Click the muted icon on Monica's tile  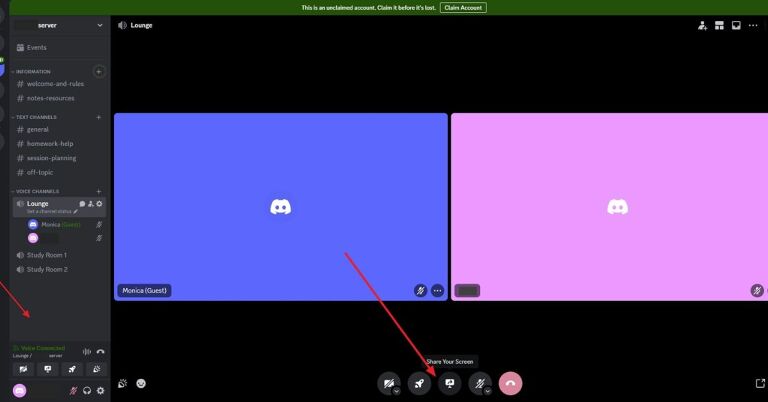click(420, 290)
